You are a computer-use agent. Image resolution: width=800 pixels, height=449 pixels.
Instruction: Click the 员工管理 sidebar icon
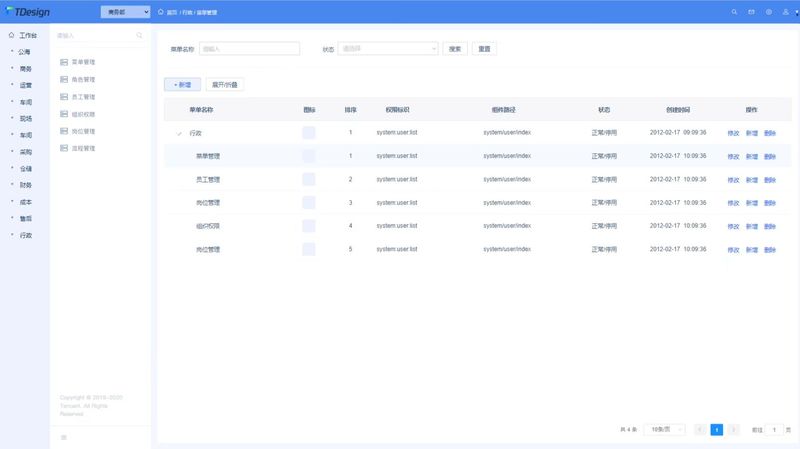pyautogui.click(x=64, y=96)
